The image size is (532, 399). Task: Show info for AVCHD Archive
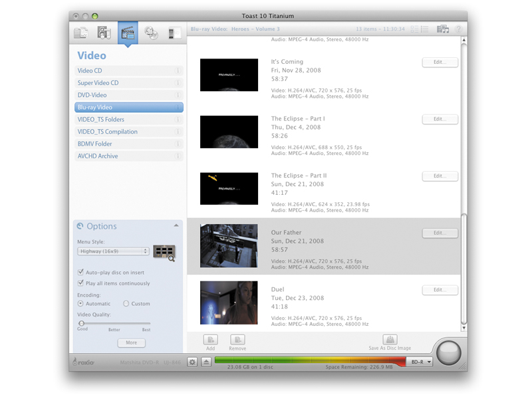click(x=177, y=156)
